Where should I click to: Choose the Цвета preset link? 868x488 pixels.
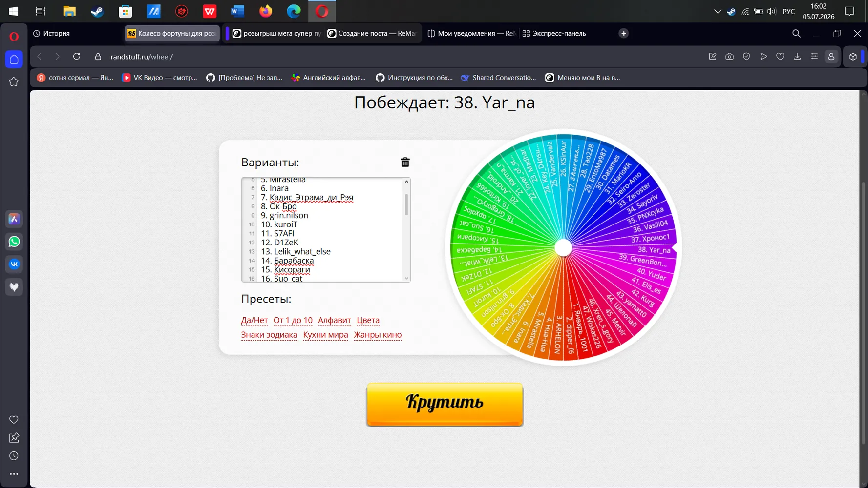pos(368,320)
